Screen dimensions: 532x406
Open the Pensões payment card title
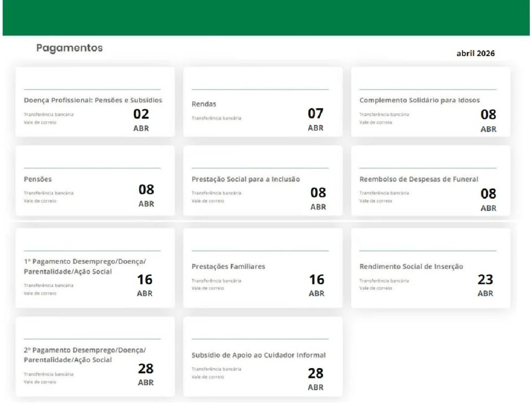pos(38,179)
